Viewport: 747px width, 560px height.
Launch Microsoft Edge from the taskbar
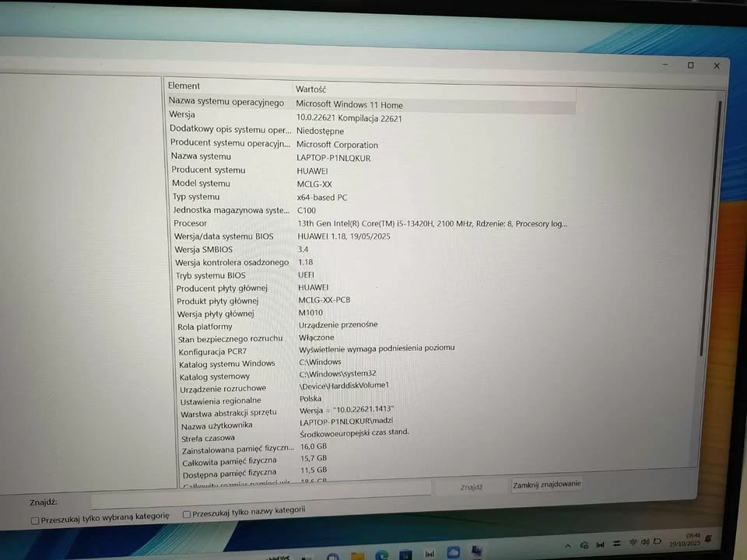[x=382, y=555]
